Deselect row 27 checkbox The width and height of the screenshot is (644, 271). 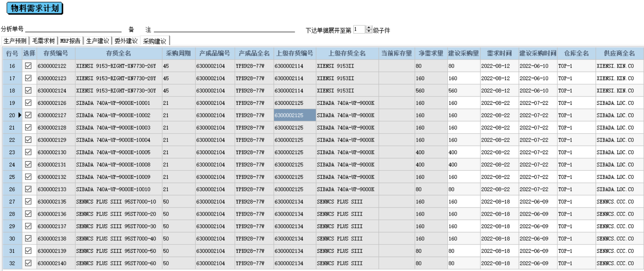click(28, 202)
